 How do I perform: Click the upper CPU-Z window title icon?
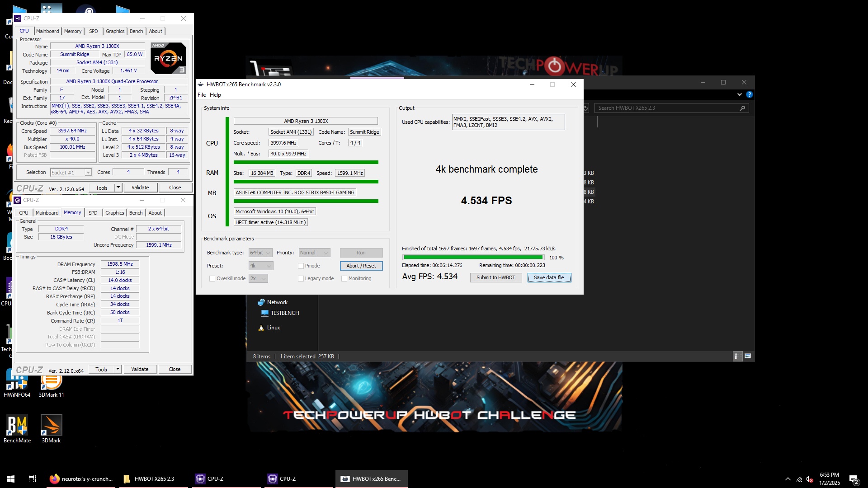point(18,19)
